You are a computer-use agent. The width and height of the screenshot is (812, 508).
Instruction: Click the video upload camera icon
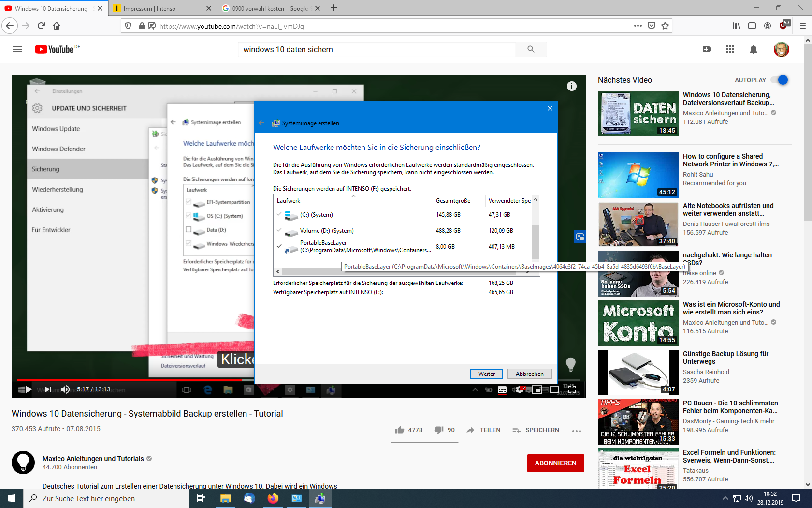click(x=707, y=49)
